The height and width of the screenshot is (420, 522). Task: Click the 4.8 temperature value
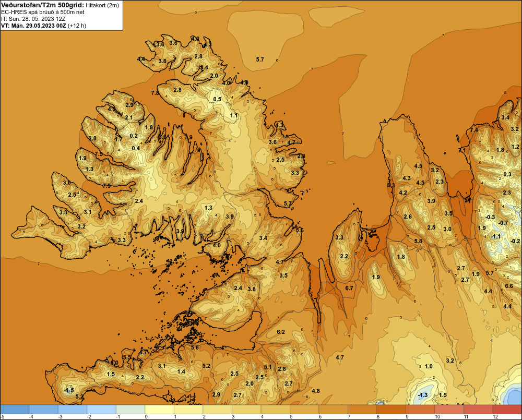[x=316, y=391]
